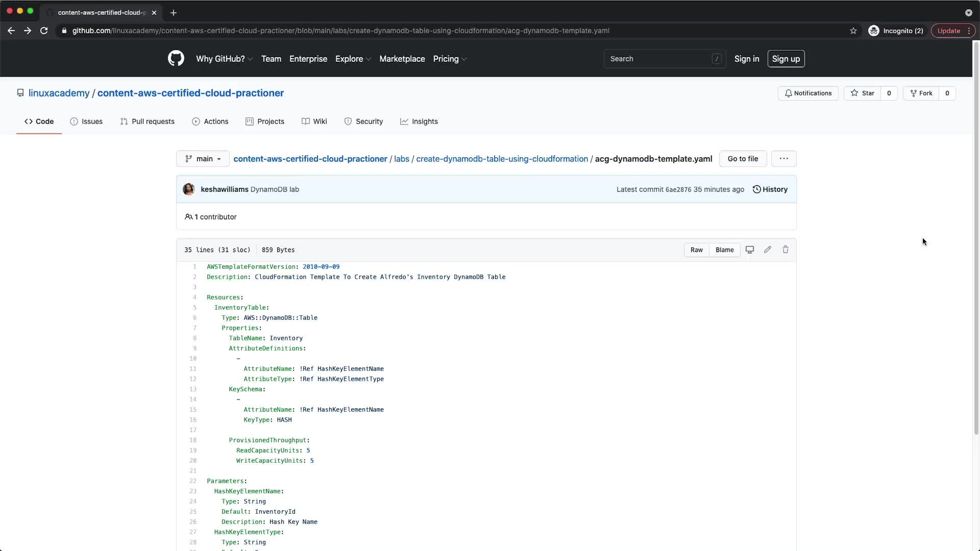Click the Fork button
Viewport: 980px width, 551px height.
[x=921, y=93]
